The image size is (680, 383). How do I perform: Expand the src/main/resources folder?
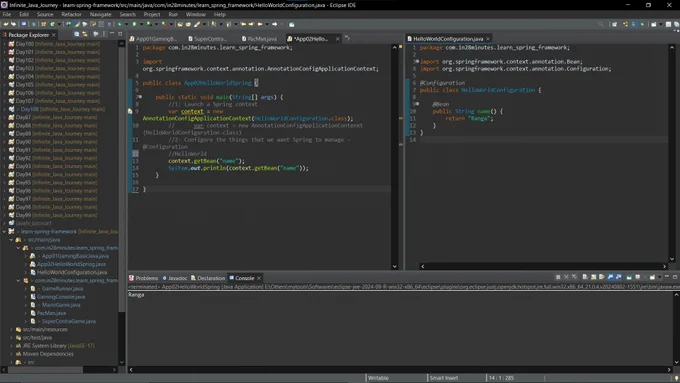12,330
